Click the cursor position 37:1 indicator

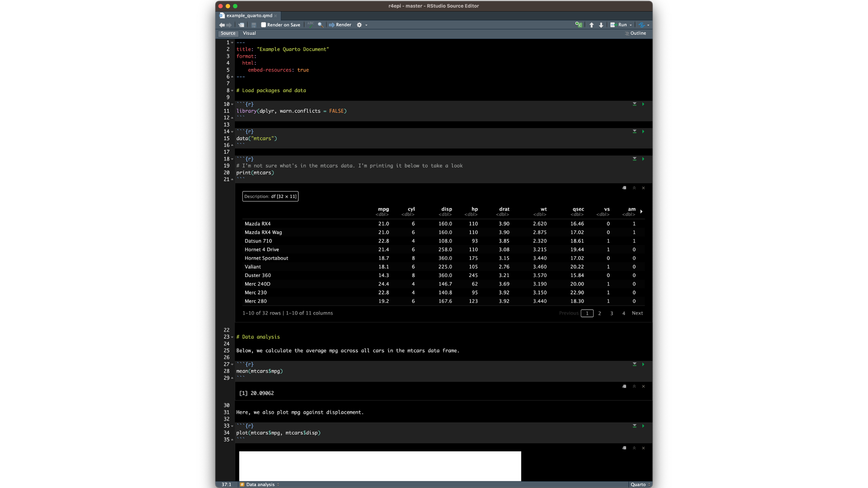[x=226, y=485]
